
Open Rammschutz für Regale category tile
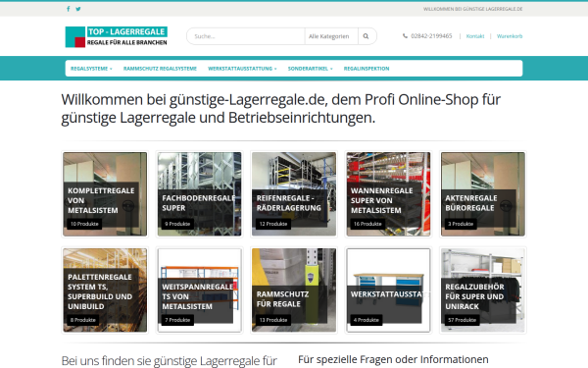[x=294, y=290]
